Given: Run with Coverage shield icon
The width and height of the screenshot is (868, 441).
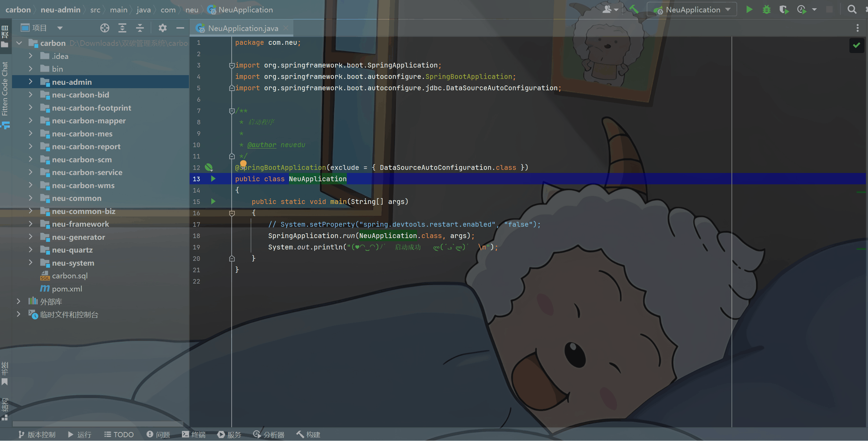Looking at the screenshot, I should (784, 10).
